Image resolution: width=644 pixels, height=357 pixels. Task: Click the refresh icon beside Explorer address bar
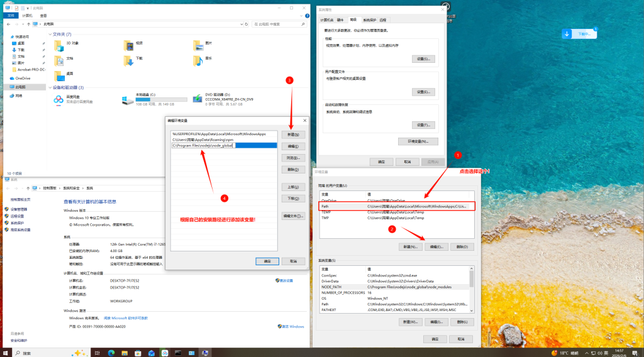click(x=247, y=25)
